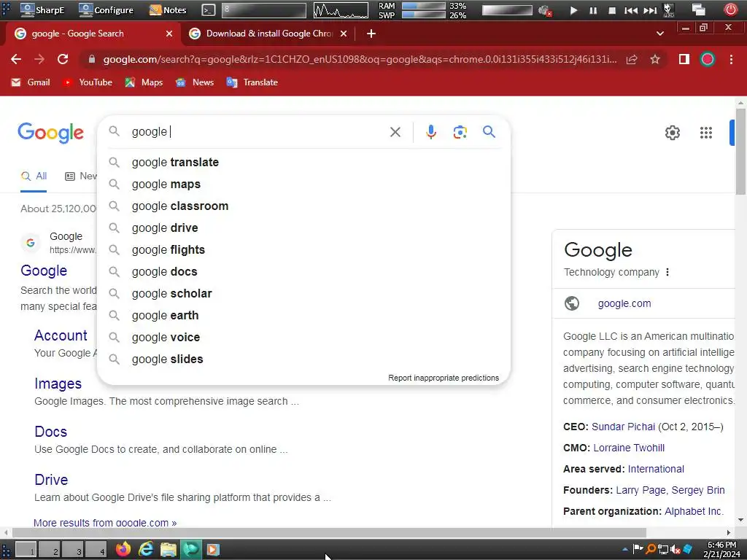The image size is (747, 560).
Task: Click the Chrome forward arrow
Action: 39,59
